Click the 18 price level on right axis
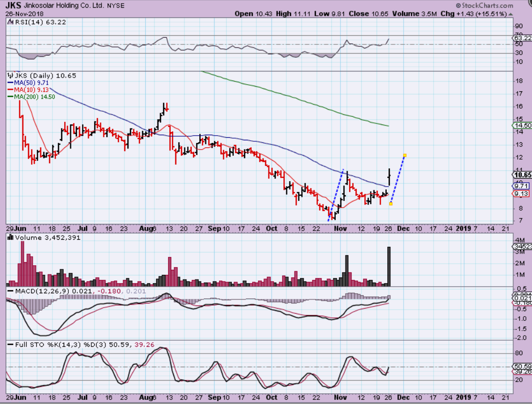The height and width of the screenshot is (404, 532). point(519,81)
